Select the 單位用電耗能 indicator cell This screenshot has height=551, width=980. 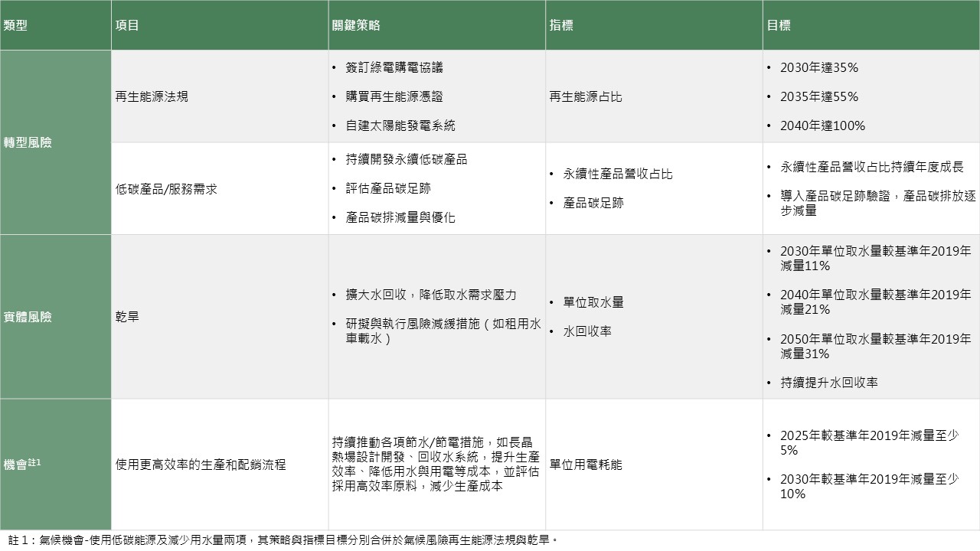tap(586, 465)
